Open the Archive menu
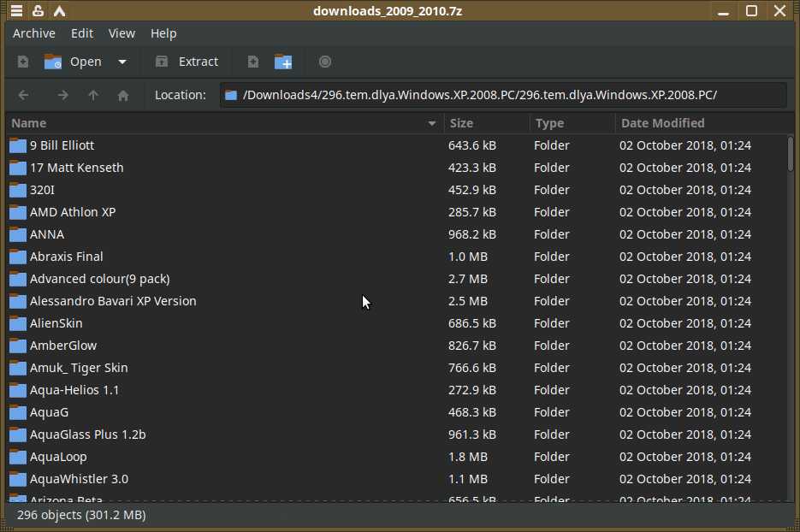The image size is (800, 532). tap(34, 33)
